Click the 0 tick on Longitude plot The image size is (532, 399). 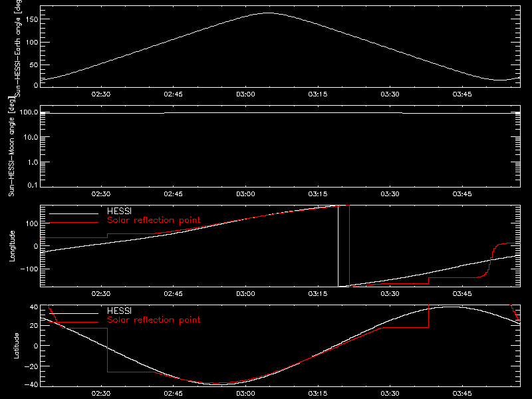36,246
